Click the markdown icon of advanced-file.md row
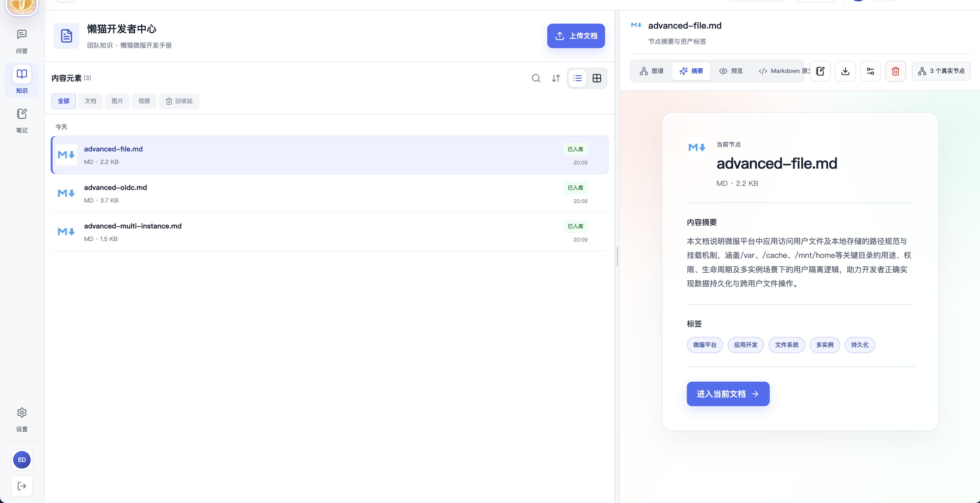The image size is (980, 503). pos(66,155)
